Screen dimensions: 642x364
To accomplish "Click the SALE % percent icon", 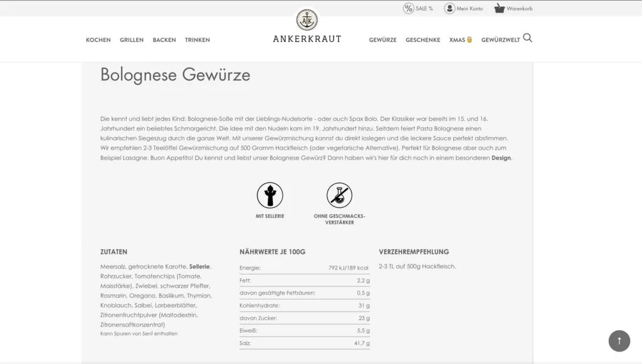I will click(408, 8).
